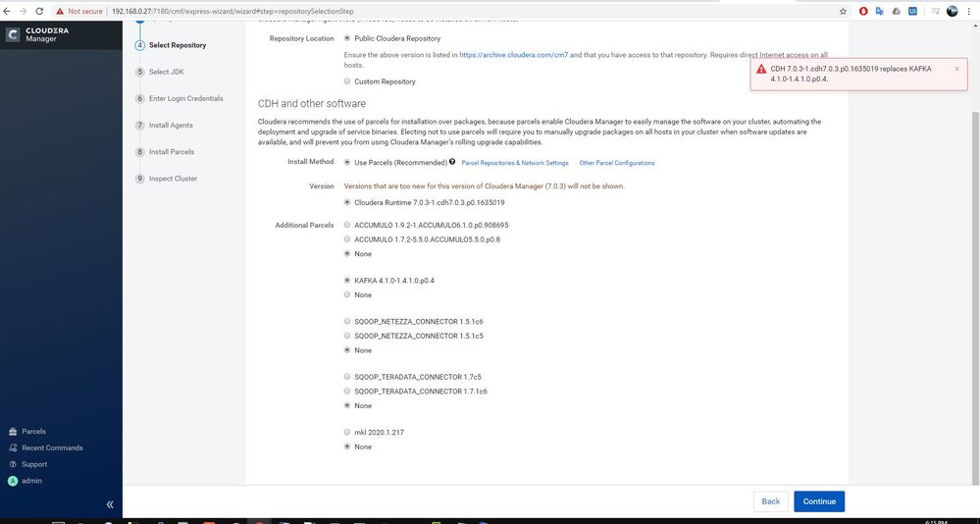Click help icon next to Use Parcels
The width and height of the screenshot is (980, 524).
[x=452, y=162]
